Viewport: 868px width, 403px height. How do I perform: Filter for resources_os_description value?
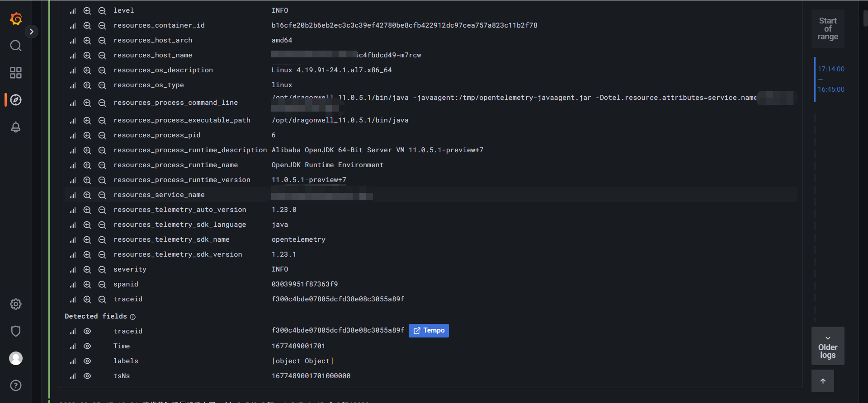click(x=87, y=70)
